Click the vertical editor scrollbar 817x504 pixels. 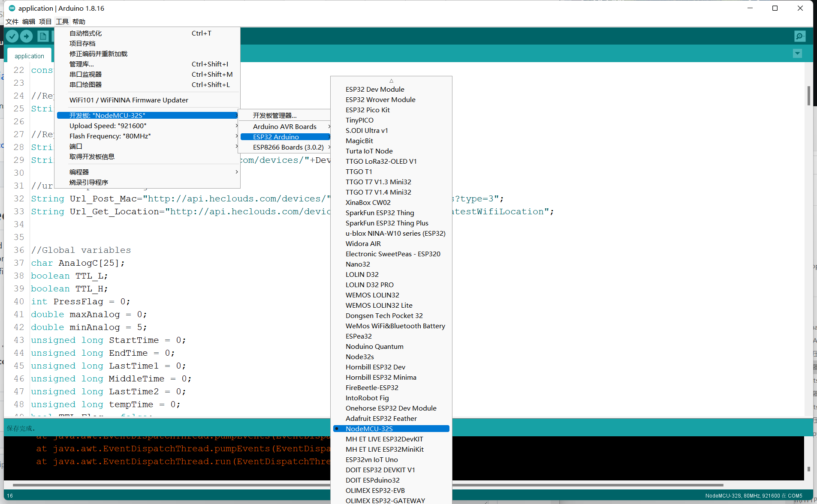coord(810,96)
